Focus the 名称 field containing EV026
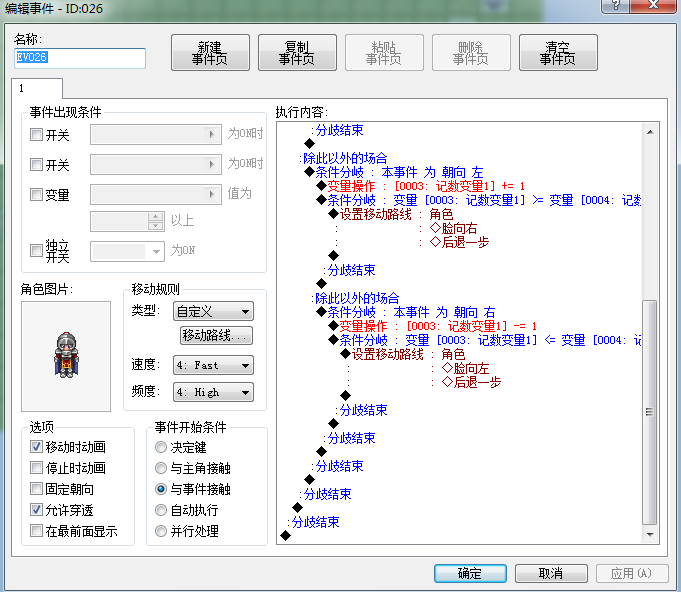681x592 pixels. pyautogui.click(x=80, y=58)
